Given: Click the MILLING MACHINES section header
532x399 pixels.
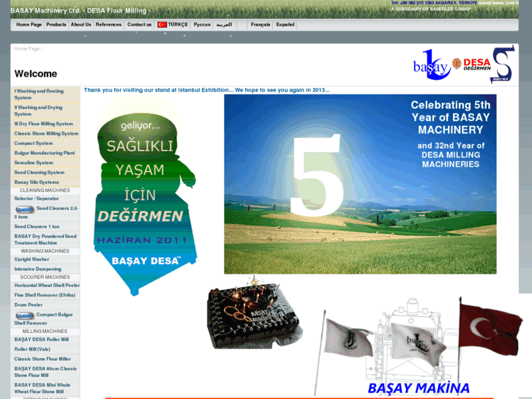Looking at the screenshot, I should (x=45, y=332).
